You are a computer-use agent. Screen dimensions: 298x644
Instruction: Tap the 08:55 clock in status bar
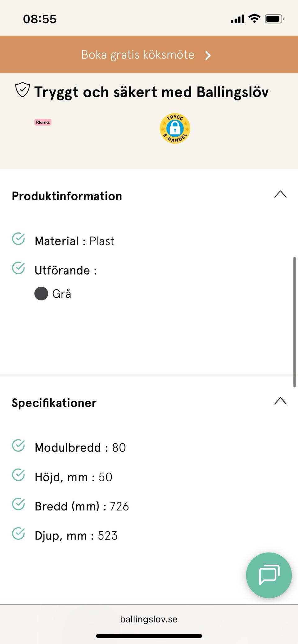coord(40,19)
